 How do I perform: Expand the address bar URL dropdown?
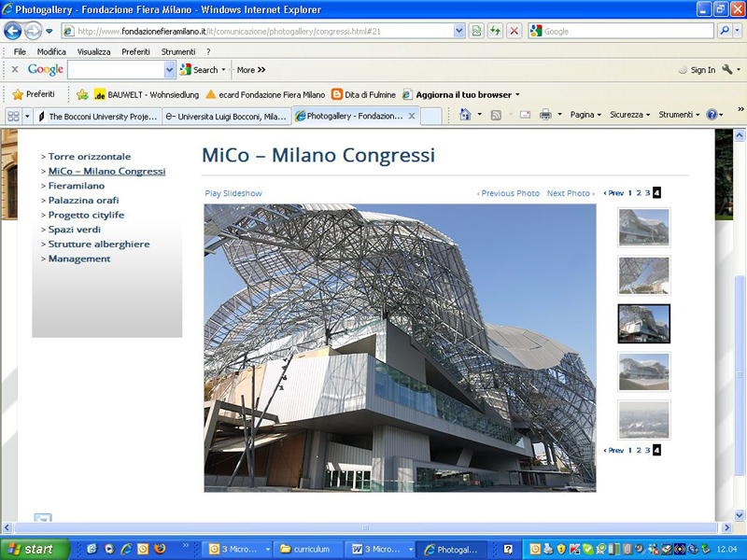point(458,32)
